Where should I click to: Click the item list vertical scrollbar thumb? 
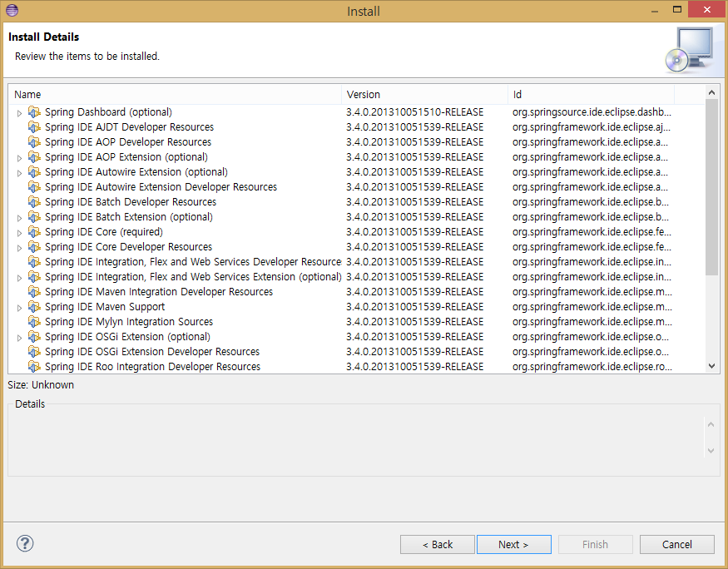[x=711, y=187]
